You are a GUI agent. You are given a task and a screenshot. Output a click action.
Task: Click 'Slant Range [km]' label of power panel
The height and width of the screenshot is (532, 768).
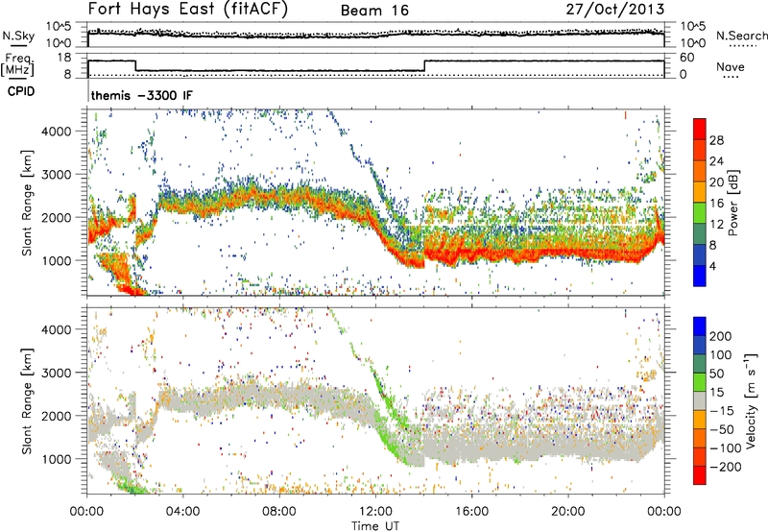[x=27, y=204]
